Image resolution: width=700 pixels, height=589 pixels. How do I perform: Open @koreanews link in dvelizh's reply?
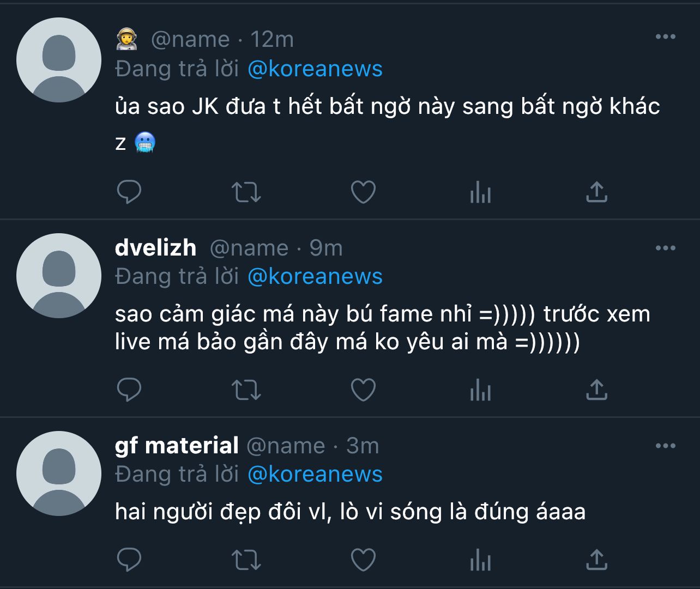tap(315, 276)
